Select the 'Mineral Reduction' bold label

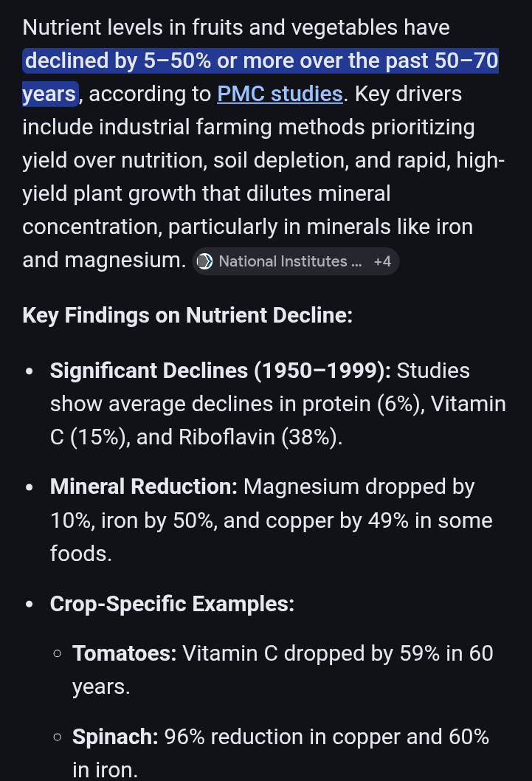(143, 486)
